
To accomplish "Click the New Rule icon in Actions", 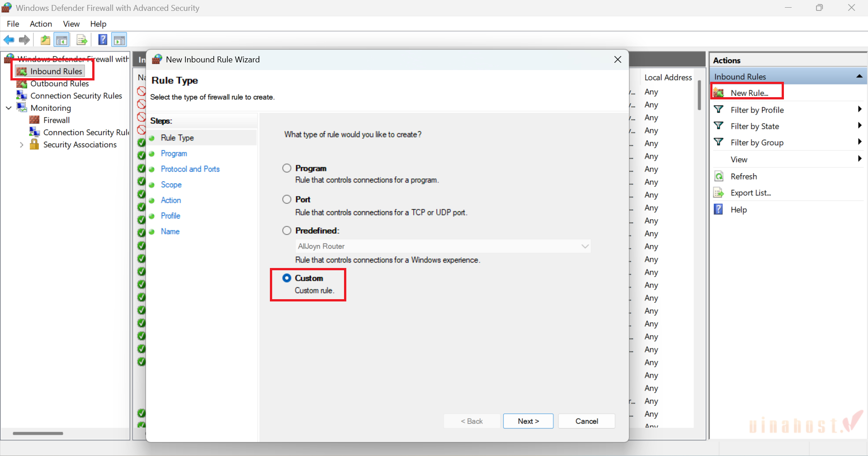I will pyautogui.click(x=718, y=93).
